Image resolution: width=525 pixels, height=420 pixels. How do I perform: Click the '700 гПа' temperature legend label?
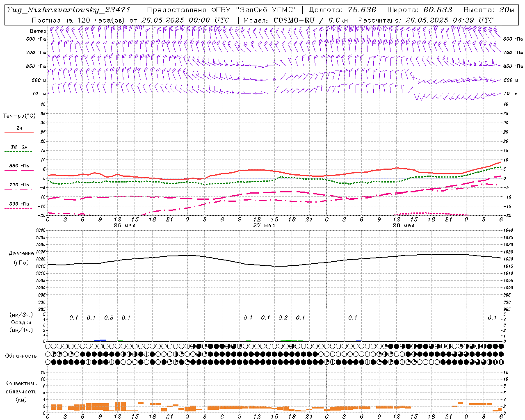(19, 185)
